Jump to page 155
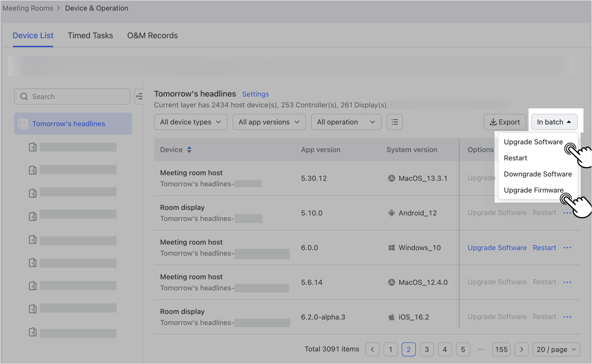Image resolution: width=592 pixels, height=364 pixels. pos(501,349)
